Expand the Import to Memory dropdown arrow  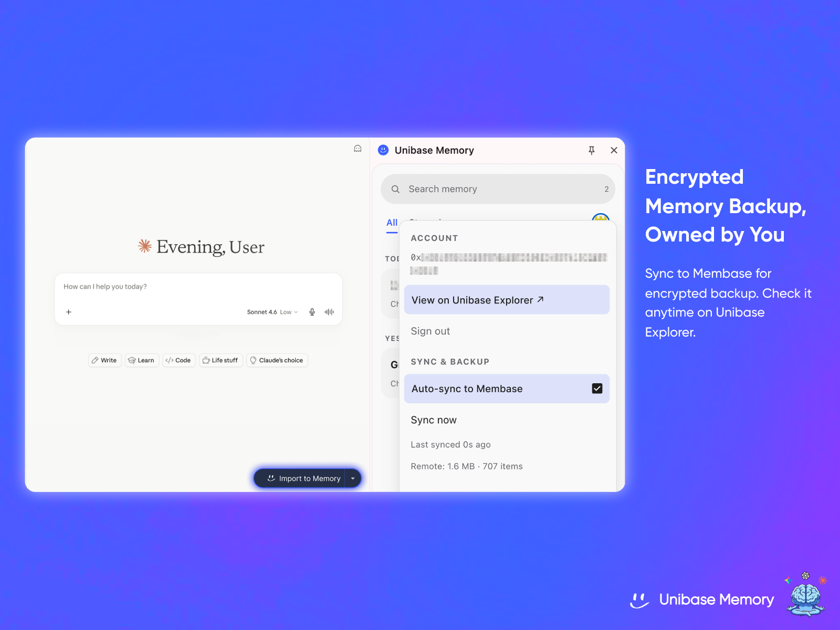[353, 478]
